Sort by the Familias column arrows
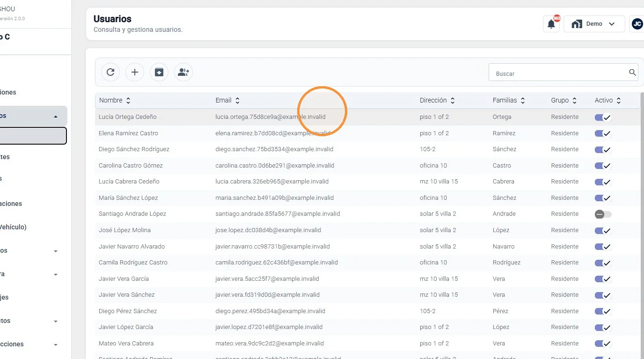This screenshot has width=644, height=359. pos(523,100)
